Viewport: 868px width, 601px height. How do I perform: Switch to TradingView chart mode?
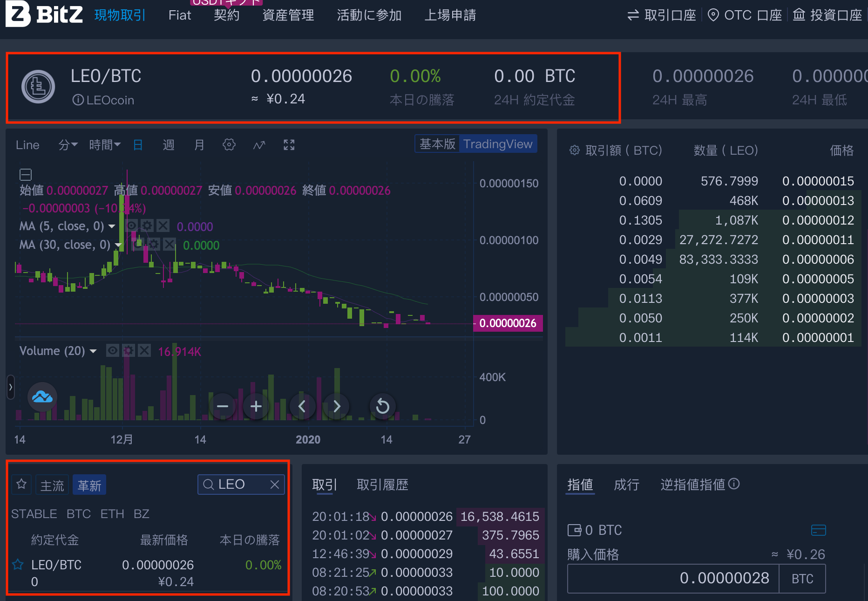(498, 144)
